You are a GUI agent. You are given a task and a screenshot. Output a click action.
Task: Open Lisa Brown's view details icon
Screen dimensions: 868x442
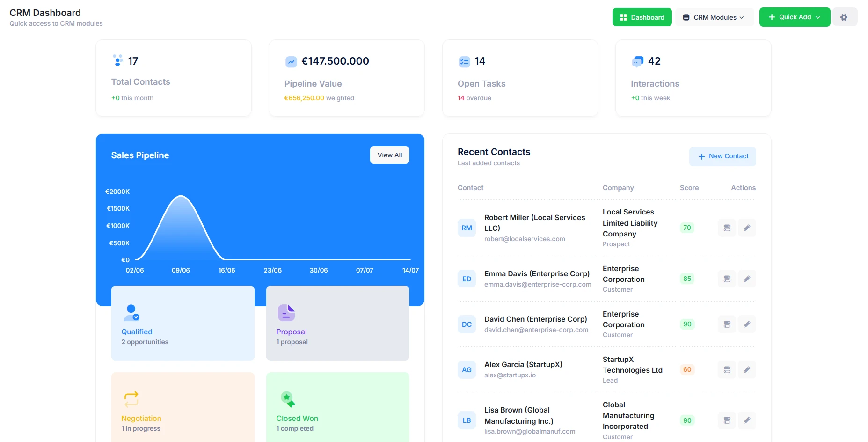(727, 420)
